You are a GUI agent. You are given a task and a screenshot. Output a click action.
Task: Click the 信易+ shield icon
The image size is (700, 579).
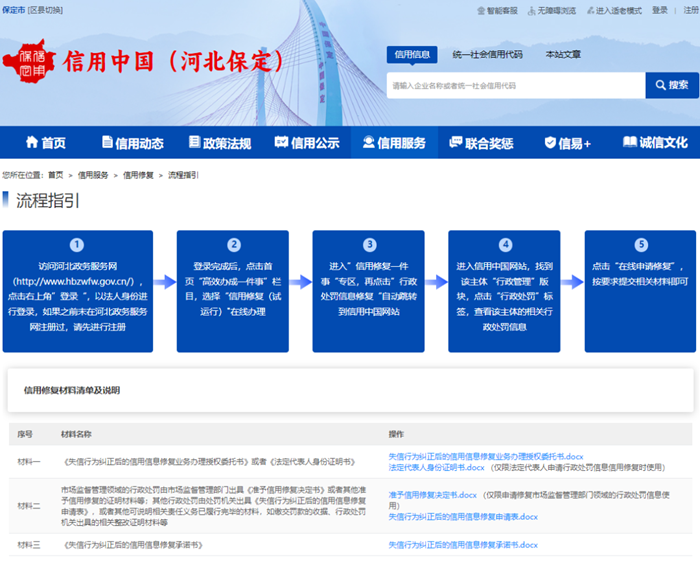549,143
